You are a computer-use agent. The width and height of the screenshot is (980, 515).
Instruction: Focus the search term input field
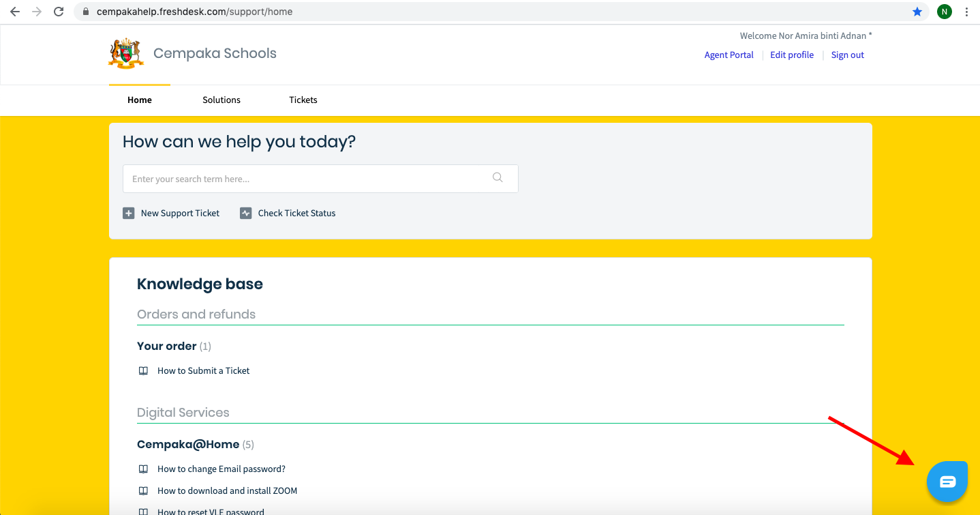click(x=320, y=179)
